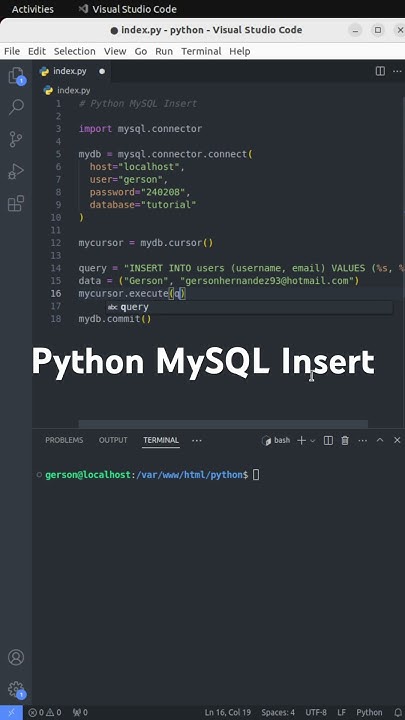Open the Extensions view
This screenshot has height=720, width=405.
point(16,203)
